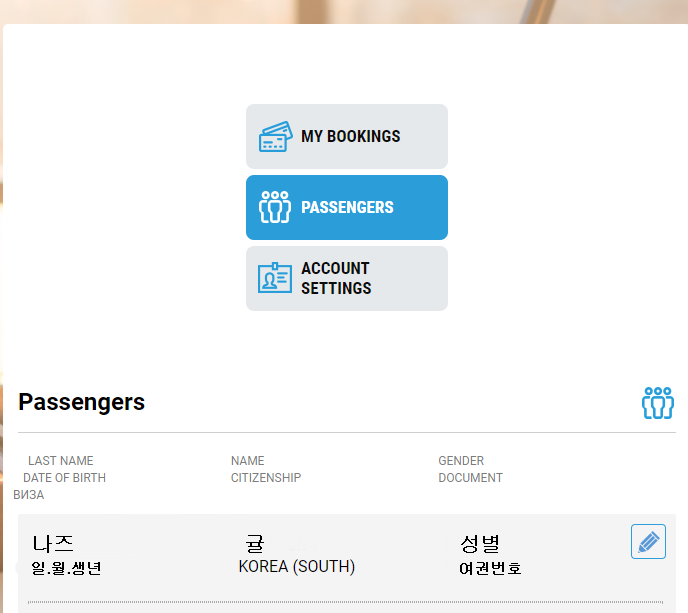Viewport: 688px width, 613px height.
Task: Click the LAST NAME column header
Action: coord(61,461)
